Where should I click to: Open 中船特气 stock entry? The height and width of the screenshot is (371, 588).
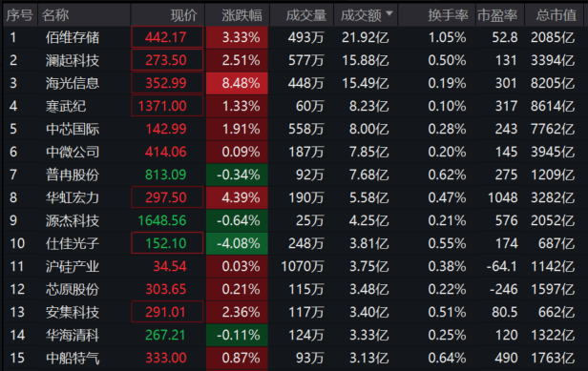pos(294,358)
